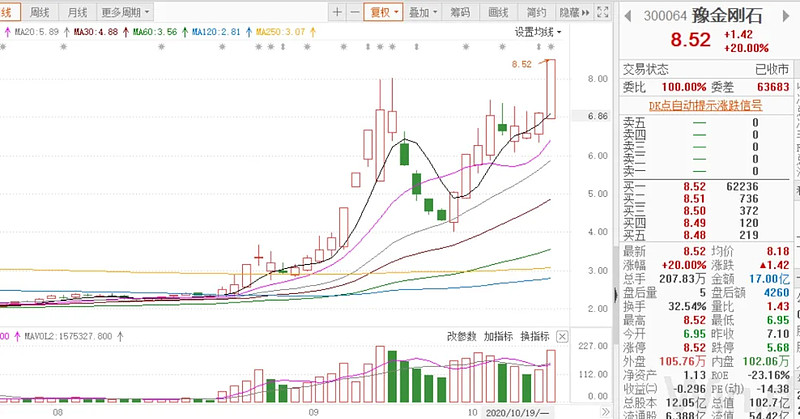This screenshot has height=419, width=800.
Task: Click 改参数 to edit indicator parameters
Action: [x=462, y=336]
